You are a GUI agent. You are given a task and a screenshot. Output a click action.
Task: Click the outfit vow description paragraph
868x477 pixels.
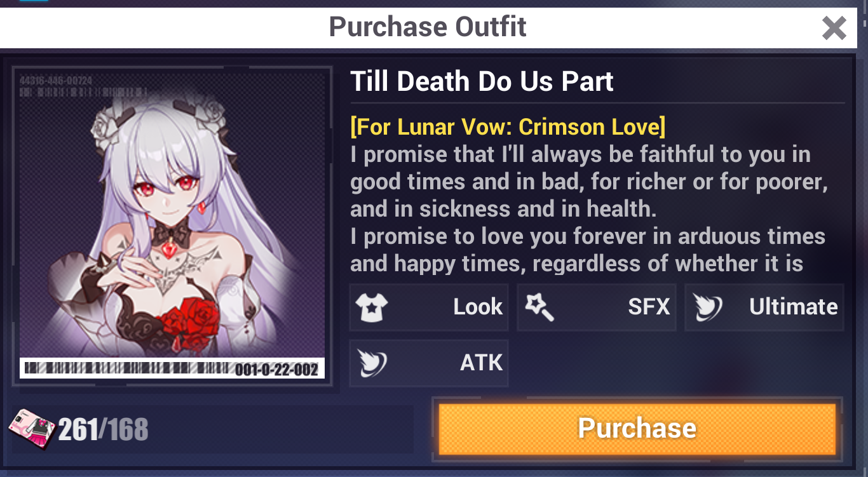[x=589, y=209]
